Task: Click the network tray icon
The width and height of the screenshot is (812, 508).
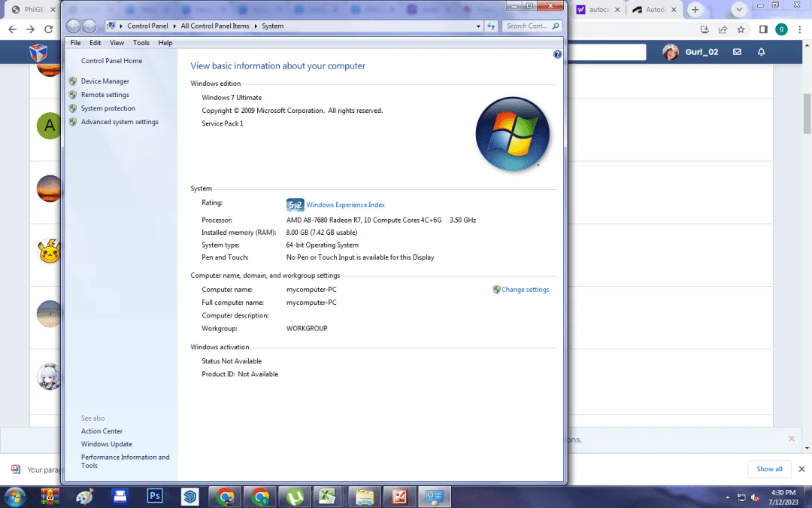Action: pyautogui.click(x=741, y=497)
